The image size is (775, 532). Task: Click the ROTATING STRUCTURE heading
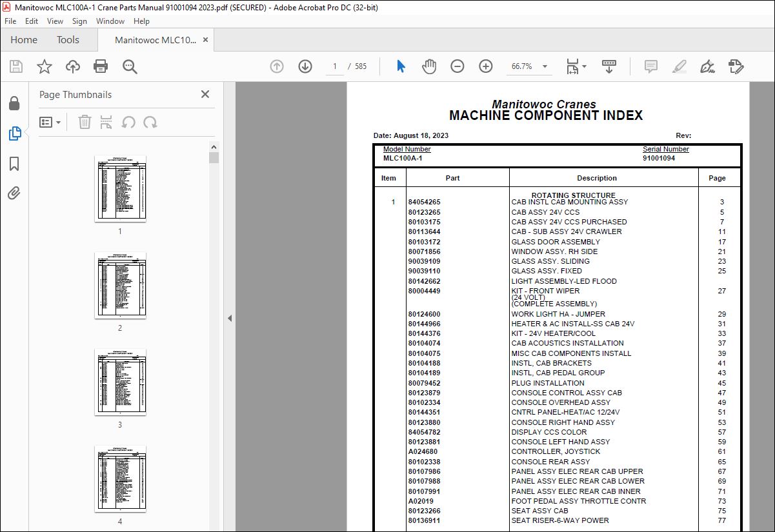(x=573, y=195)
